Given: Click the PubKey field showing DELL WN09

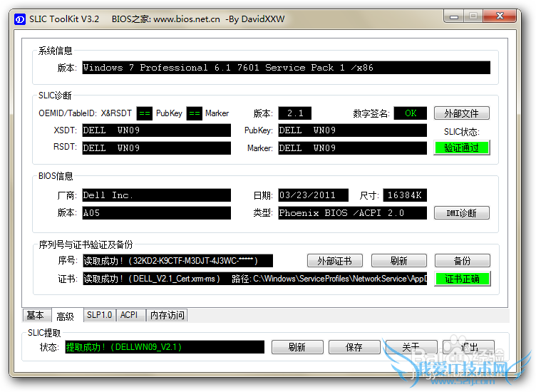Looking at the screenshot, I should [352, 130].
